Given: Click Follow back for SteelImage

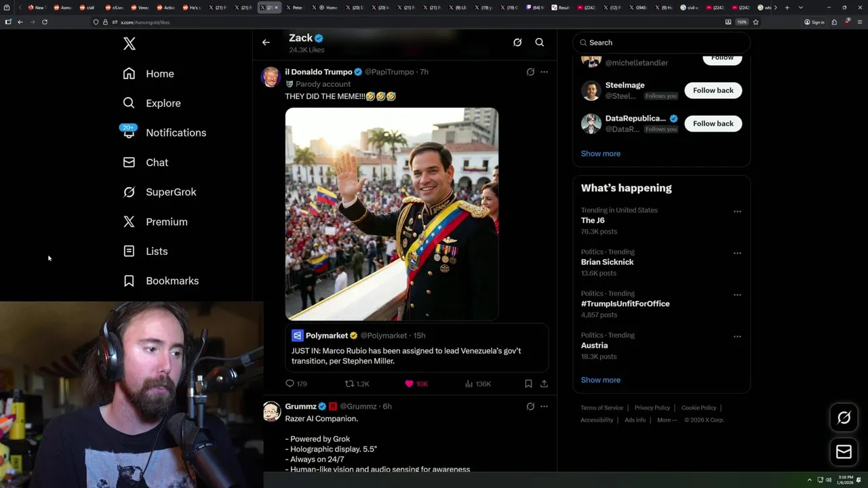Looking at the screenshot, I should 713,90.
